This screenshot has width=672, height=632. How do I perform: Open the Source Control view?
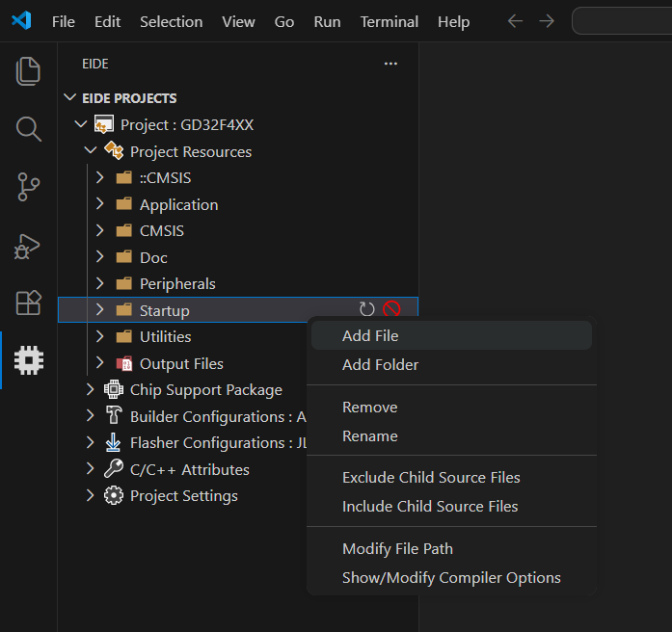click(x=28, y=187)
